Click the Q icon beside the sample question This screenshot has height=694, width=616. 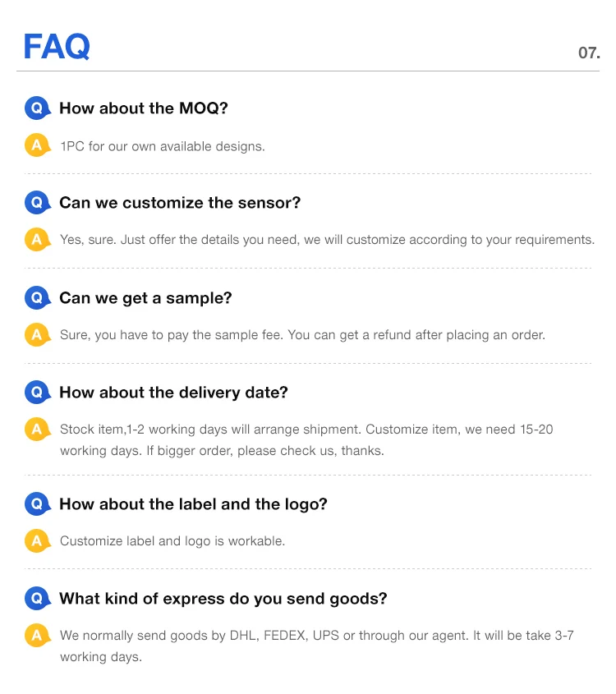[37, 297]
